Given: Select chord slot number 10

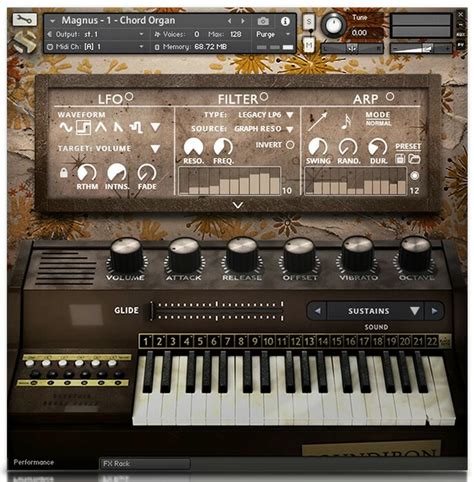Looking at the screenshot, I should [x=268, y=341].
